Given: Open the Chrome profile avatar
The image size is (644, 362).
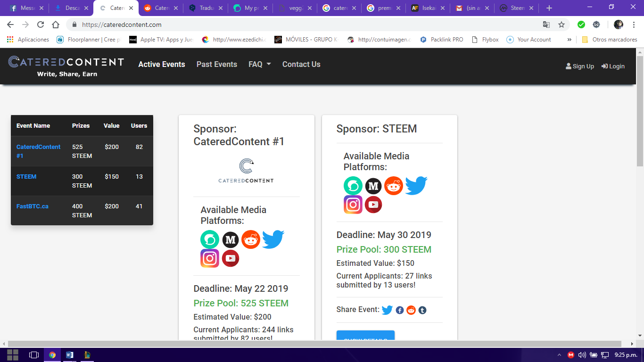Looking at the screenshot, I should (x=619, y=25).
